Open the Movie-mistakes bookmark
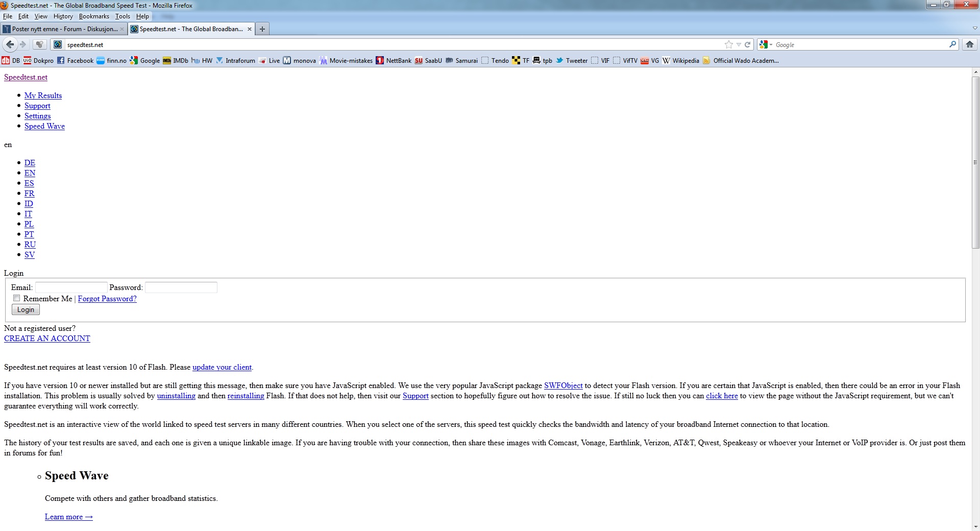 click(346, 60)
